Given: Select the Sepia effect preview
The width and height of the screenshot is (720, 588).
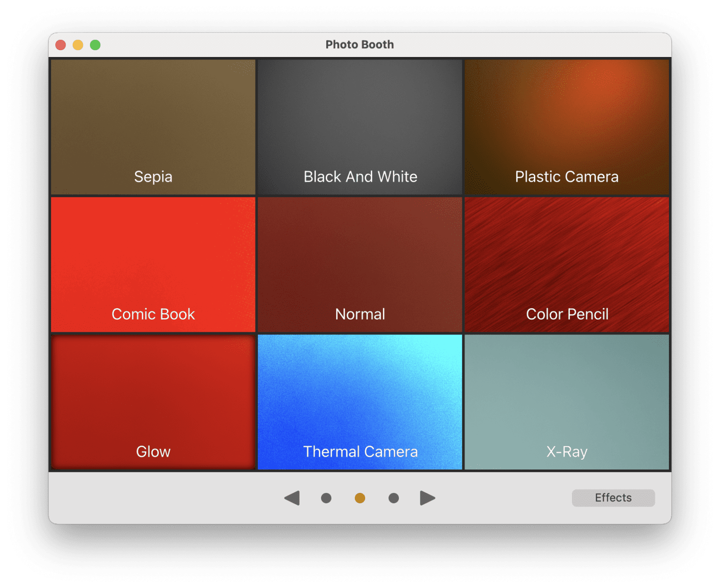Looking at the screenshot, I should (153, 127).
